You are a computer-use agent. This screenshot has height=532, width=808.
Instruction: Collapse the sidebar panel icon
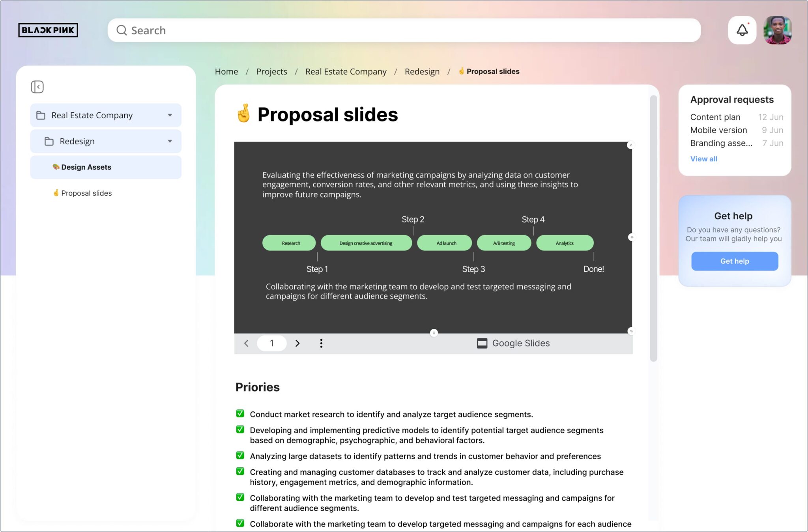[37, 87]
